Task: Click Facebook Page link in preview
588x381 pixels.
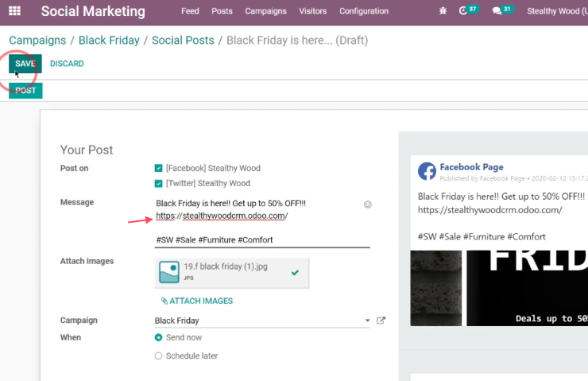Action: click(x=471, y=167)
